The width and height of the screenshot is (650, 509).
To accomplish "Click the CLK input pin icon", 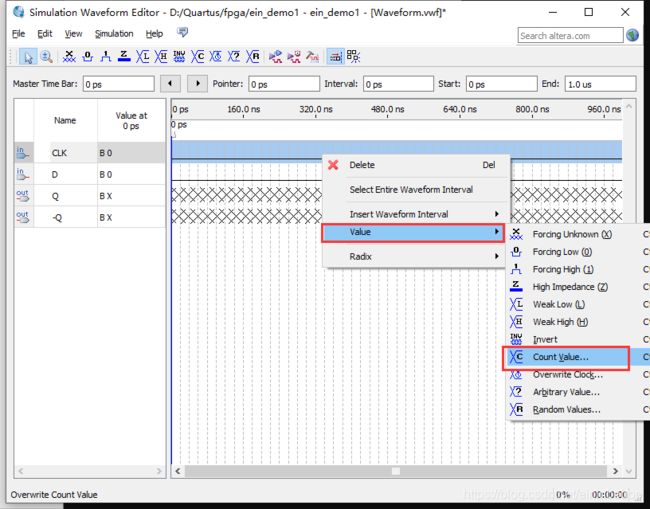I will pos(23,153).
